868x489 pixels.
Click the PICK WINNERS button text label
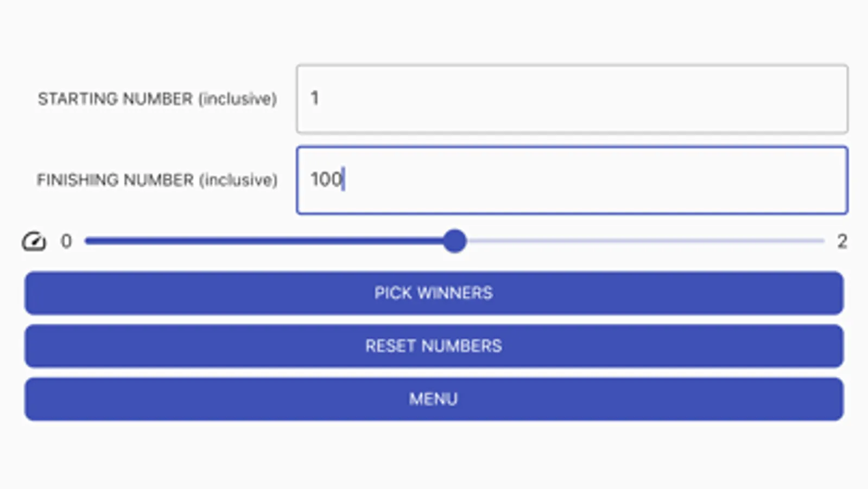[433, 293]
